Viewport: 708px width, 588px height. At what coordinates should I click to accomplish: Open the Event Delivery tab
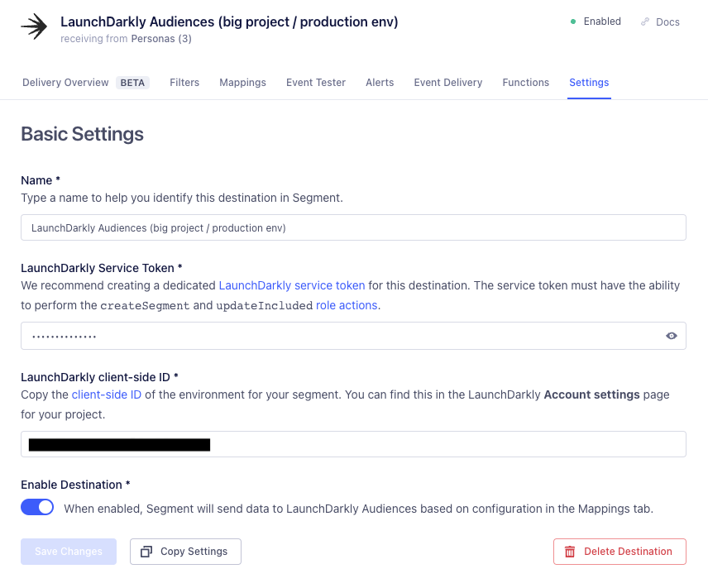447,83
